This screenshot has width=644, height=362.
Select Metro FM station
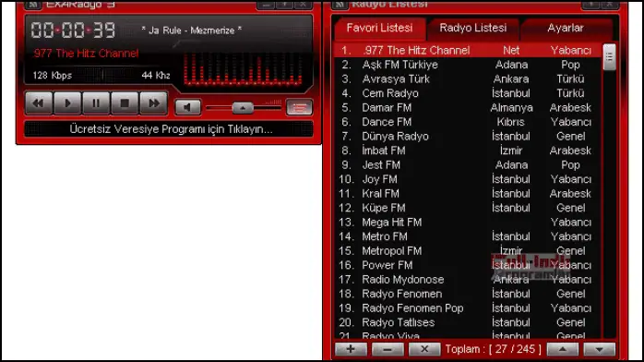tap(468, 236)
